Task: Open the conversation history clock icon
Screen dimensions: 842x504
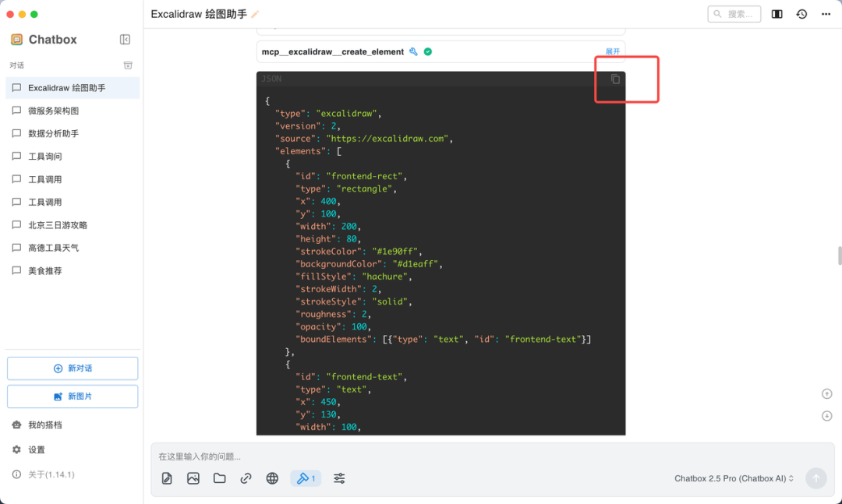Action: coord(801,14)
